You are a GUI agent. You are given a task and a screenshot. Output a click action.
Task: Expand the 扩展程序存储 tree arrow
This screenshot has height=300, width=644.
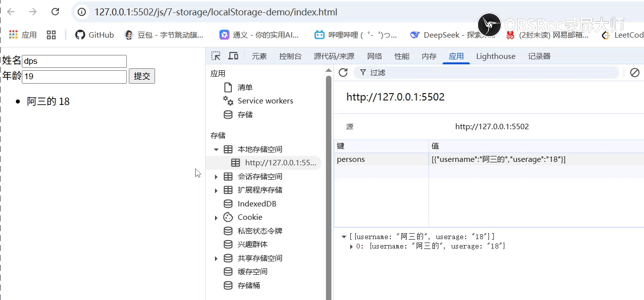pos(216,190)
